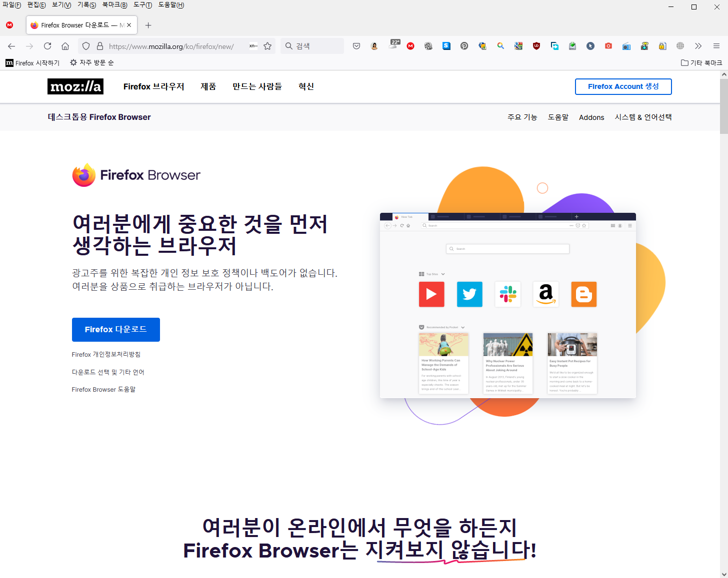This screenshot has width=728, height=578.
Task: Click the grey globe extension icon
Action: pos(680,46)
